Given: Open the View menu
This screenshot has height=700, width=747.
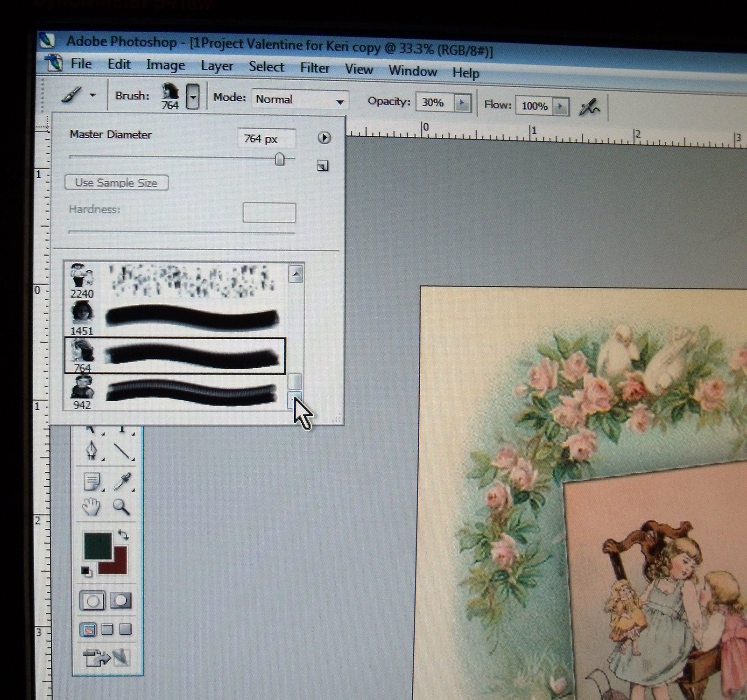Looking at the screenshot, I should point(359,70).
